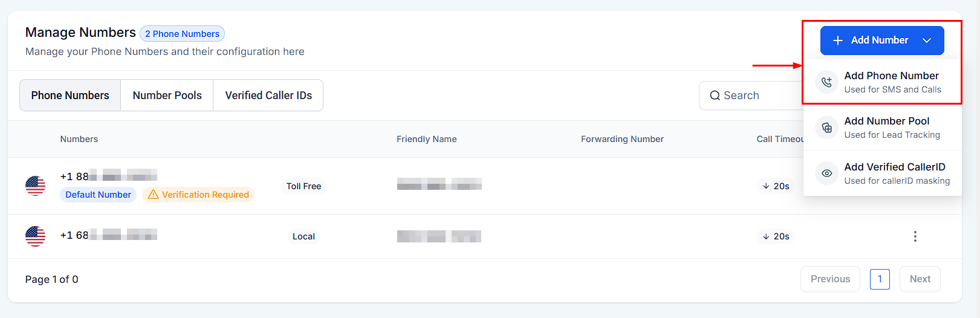Screen dimensions: 980x318
Task: Click the plus icon on Add Number
Action: (838, 41)
